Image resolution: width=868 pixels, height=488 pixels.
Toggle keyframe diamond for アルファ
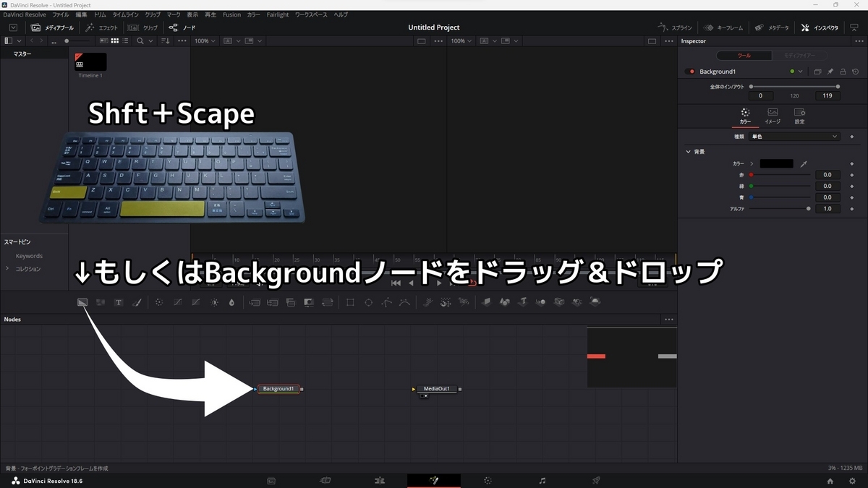[x=852, y=209]
